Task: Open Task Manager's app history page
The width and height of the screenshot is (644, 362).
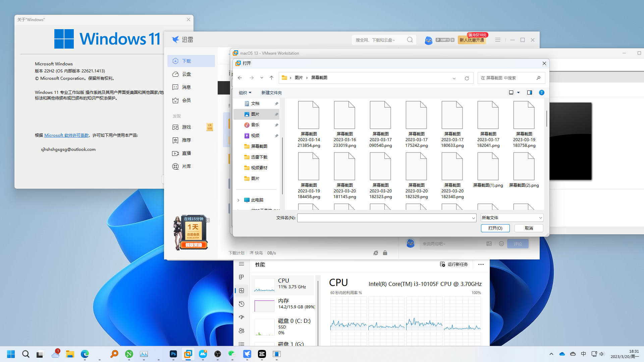Action: (241, 304)
